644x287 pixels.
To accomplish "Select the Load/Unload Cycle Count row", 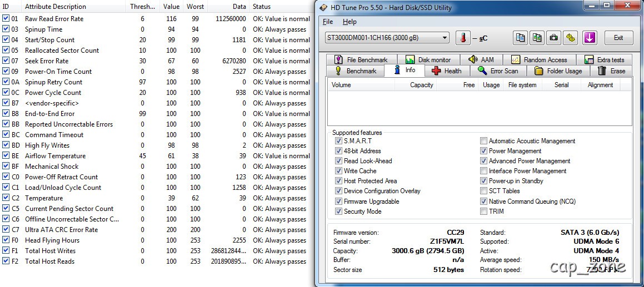I will (x=156, y=187).
